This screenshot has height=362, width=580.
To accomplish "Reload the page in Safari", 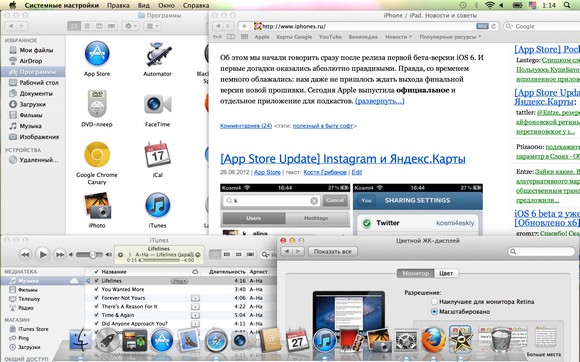I will [x=493, y=26].
